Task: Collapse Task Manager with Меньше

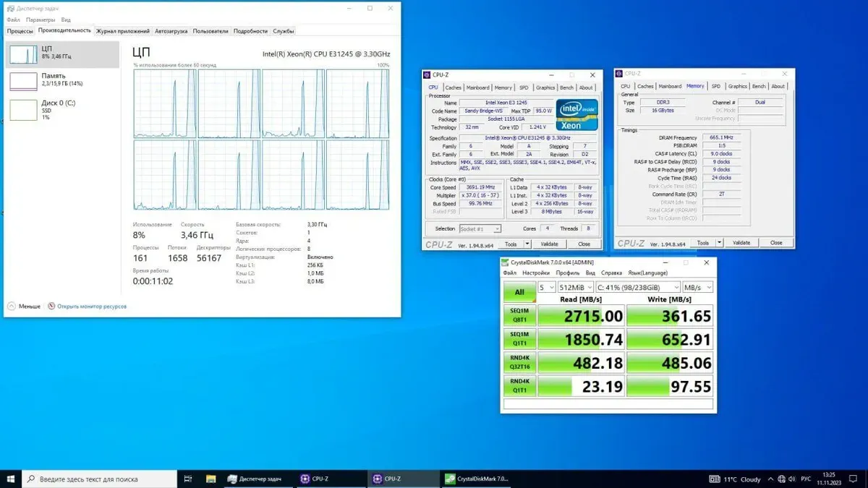Action: pyautogui.click(x=24, y=307)
